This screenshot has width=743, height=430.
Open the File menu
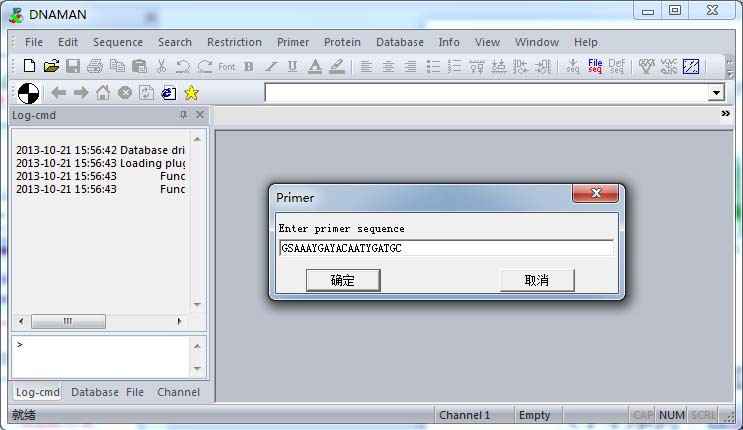34,42
